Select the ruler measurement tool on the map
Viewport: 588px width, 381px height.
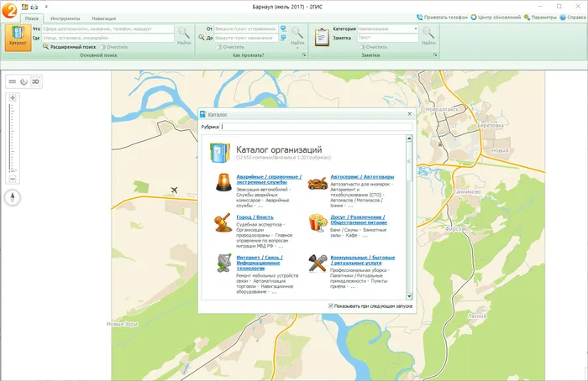point(13,81)
